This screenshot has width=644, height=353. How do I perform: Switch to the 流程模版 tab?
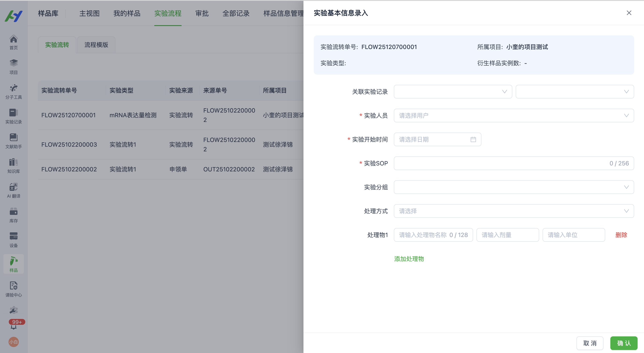[96, 45]
